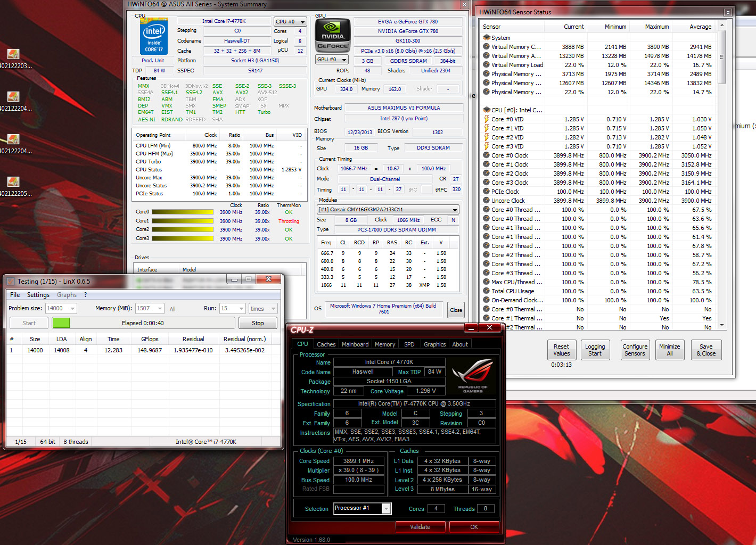Click the Intel Core i7 logo in HWiNFO summary
Viewport: 756px width, 545px height.
coord(154,36)
